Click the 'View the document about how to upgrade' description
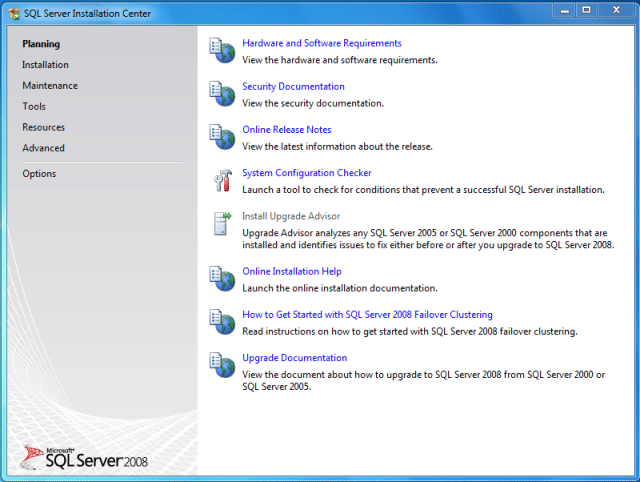This screenshot has width=640, height=482. coord(423,380)
